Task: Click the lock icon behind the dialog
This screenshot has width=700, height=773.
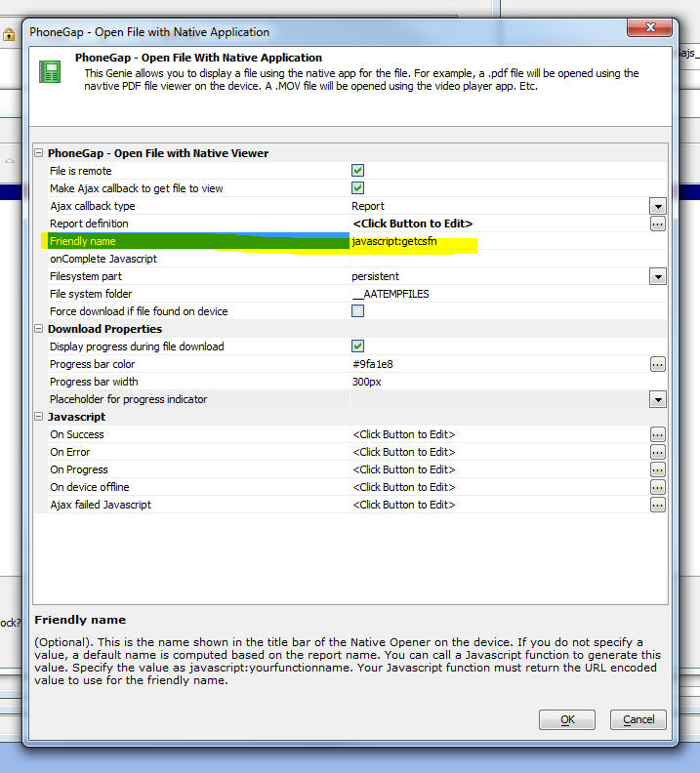Action: click(x=9, y=35)
